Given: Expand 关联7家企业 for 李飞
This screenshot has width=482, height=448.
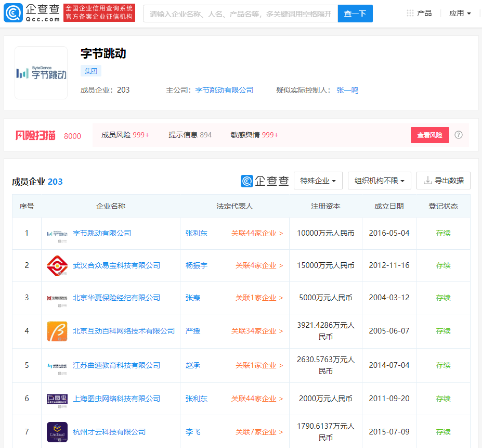Looking at the screenshot, I should pos(259,432).
